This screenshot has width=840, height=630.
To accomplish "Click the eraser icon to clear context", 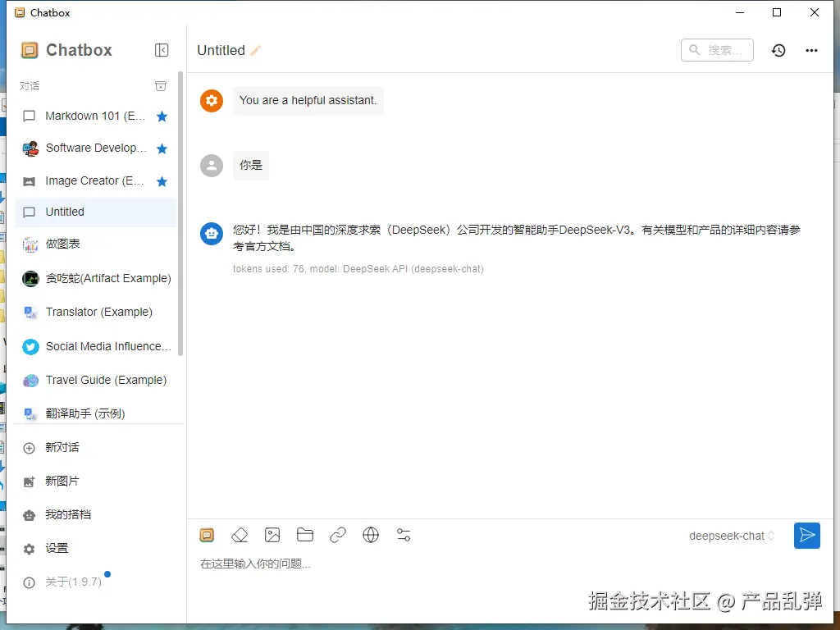I will (x=240, y=535).
